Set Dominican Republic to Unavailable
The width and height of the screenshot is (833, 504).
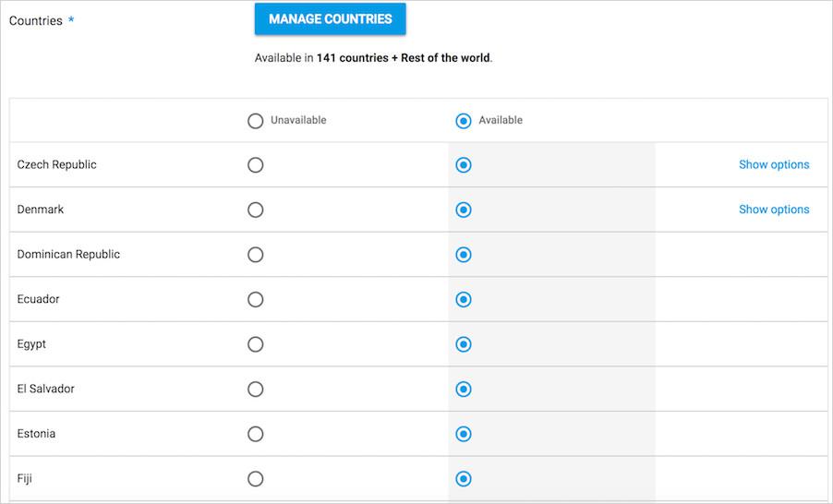tap(256, 255)
